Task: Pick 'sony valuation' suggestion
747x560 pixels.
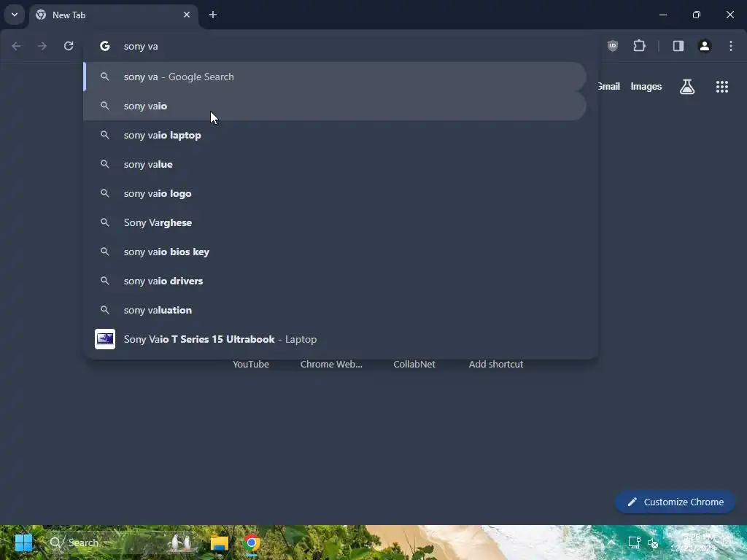Action: pyautogui.click(x=335, y=310)
